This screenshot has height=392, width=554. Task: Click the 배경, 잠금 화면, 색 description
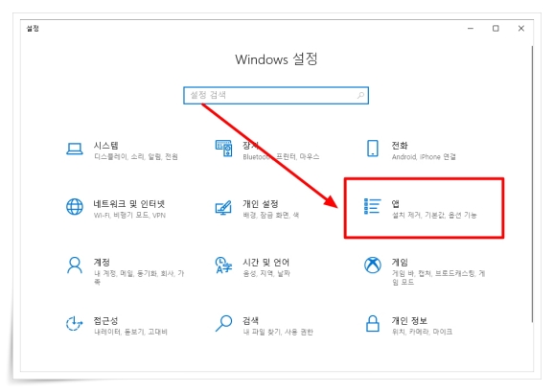[271, 215]
